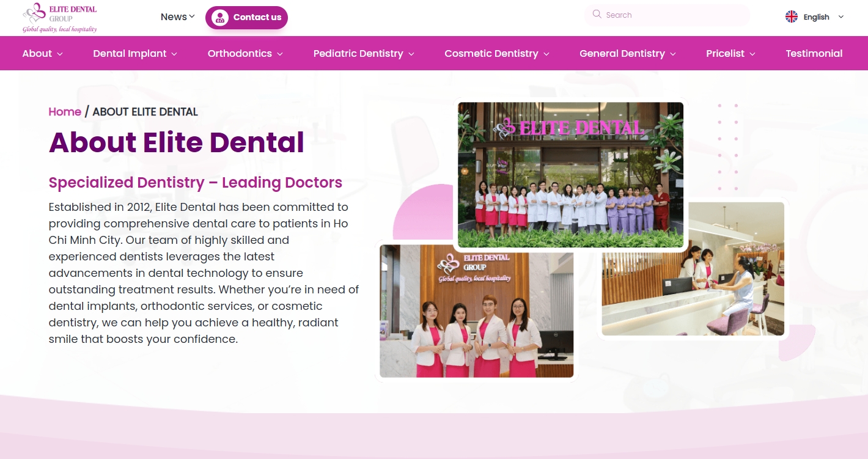The image size is (868, 459).
Task: Click the paragraph starting Established in 2012
Action: coord(204,273)
